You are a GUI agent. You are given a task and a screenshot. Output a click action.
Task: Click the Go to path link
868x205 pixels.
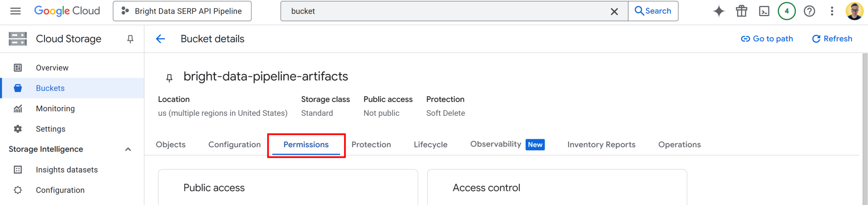click(767, 39)
